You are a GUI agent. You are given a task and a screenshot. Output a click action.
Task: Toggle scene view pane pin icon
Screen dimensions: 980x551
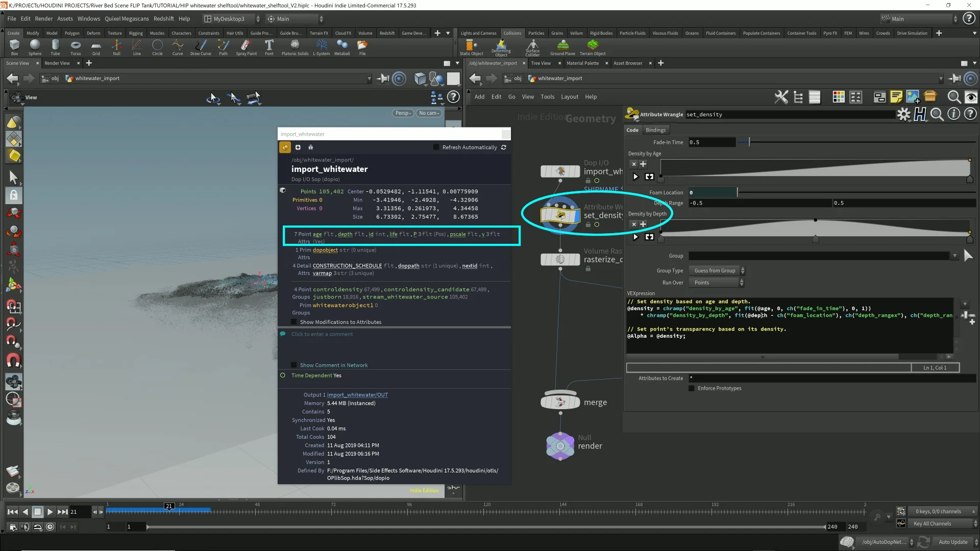(x=383, y=79)
